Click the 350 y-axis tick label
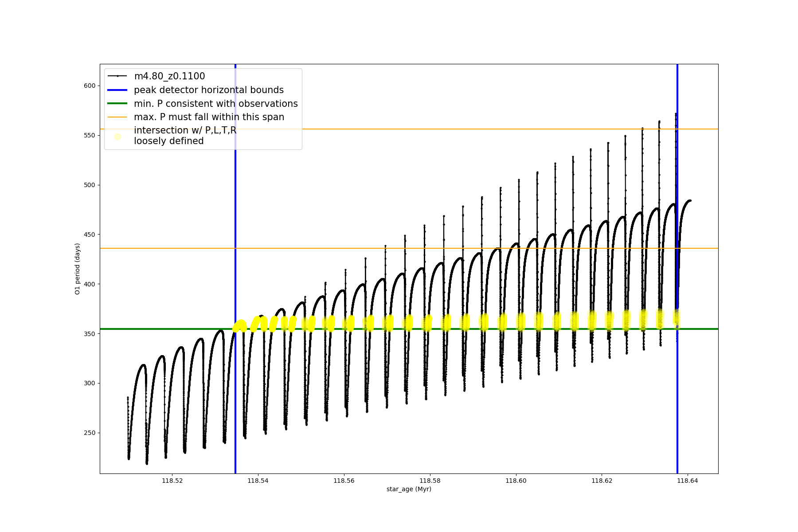Image resolution: width=798 pixels, height=532 pixels. point(89,334)
